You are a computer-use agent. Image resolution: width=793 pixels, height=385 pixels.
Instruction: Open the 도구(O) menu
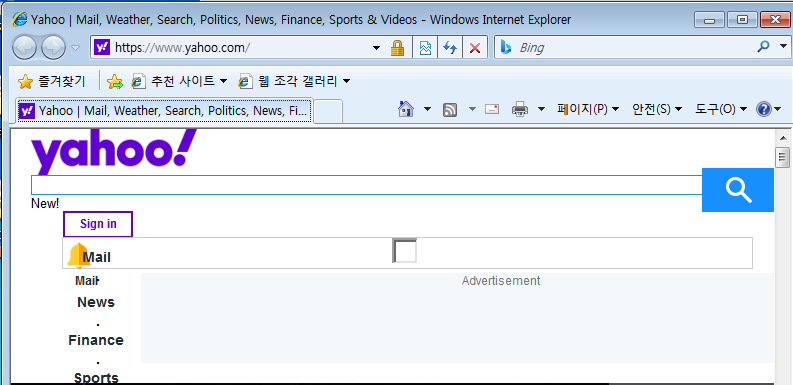(721, 109)
